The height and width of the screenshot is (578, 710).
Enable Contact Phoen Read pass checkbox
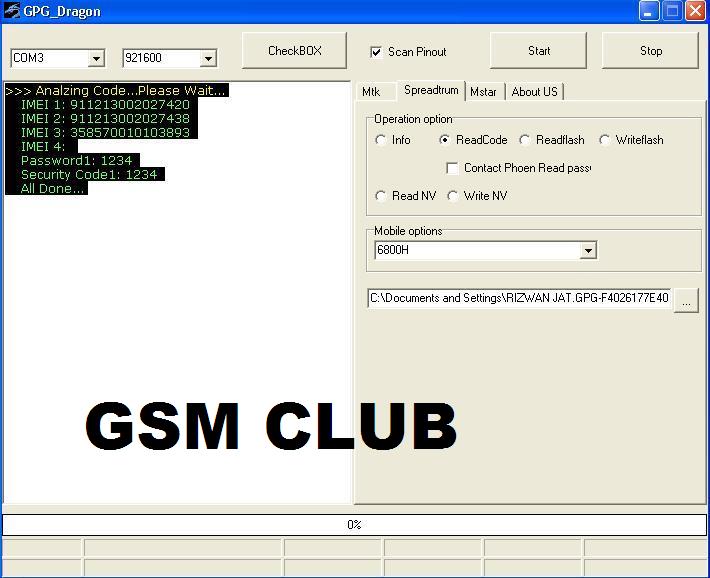pos(452,168)
